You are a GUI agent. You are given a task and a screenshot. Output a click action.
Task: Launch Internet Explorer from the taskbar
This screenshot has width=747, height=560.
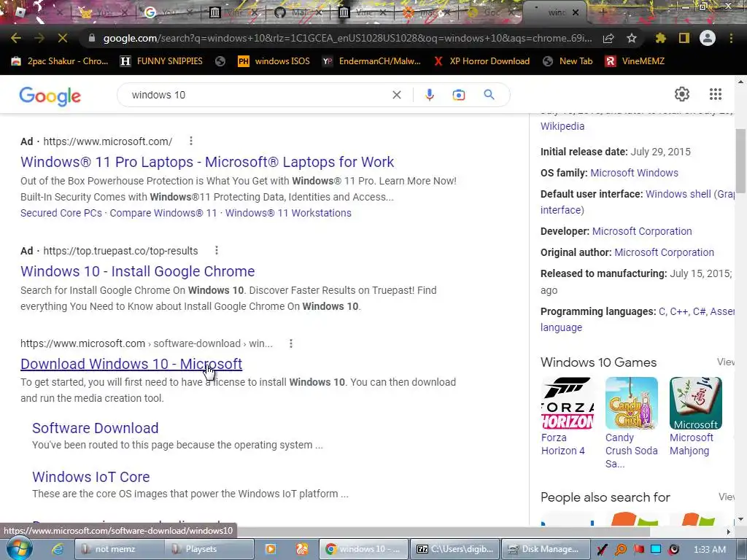tap(58, 549)
